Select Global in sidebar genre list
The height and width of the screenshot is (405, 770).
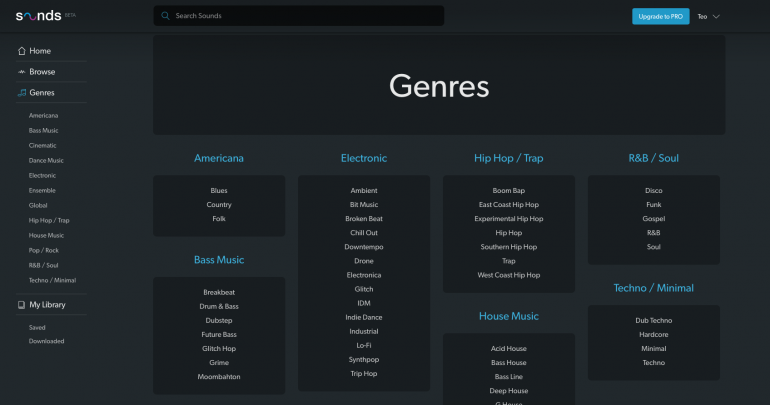click(38, 205)
